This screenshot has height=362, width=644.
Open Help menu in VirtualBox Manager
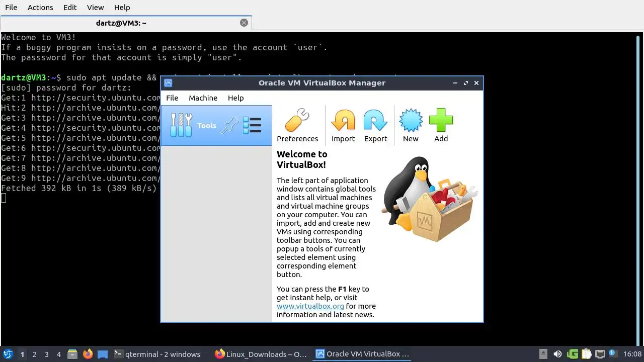tap(235, 98)
